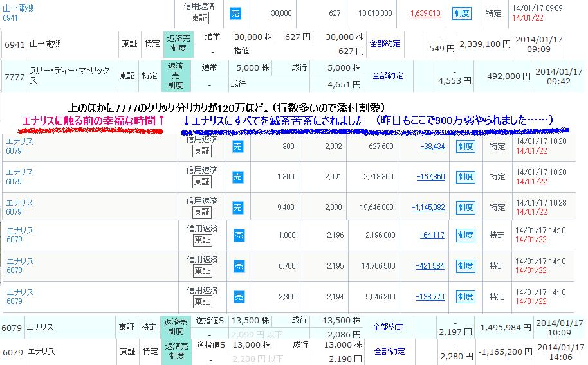Click 東証 box in the 627,600 amount row

[x=202, y=151]
